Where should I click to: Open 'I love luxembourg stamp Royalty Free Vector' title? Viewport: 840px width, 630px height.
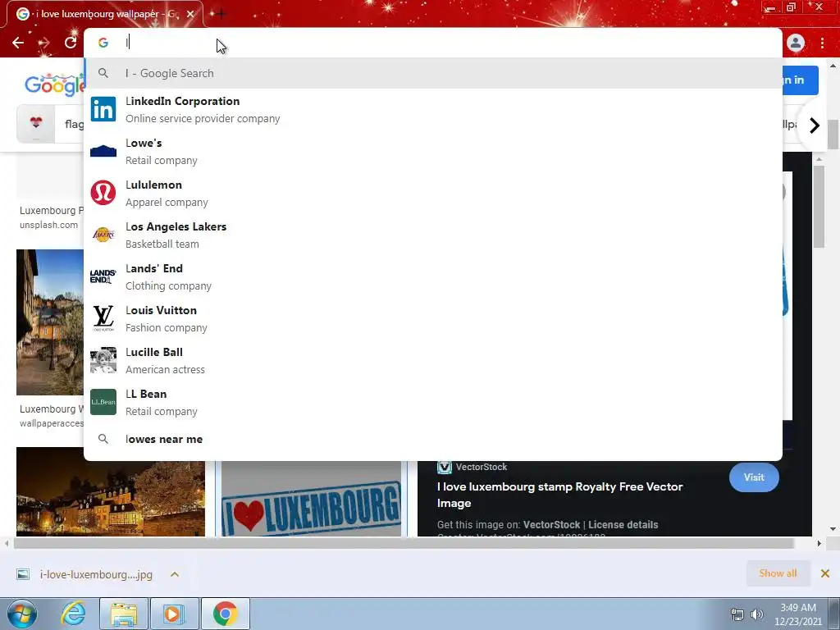pyautogui.click(x=559, y=495)
